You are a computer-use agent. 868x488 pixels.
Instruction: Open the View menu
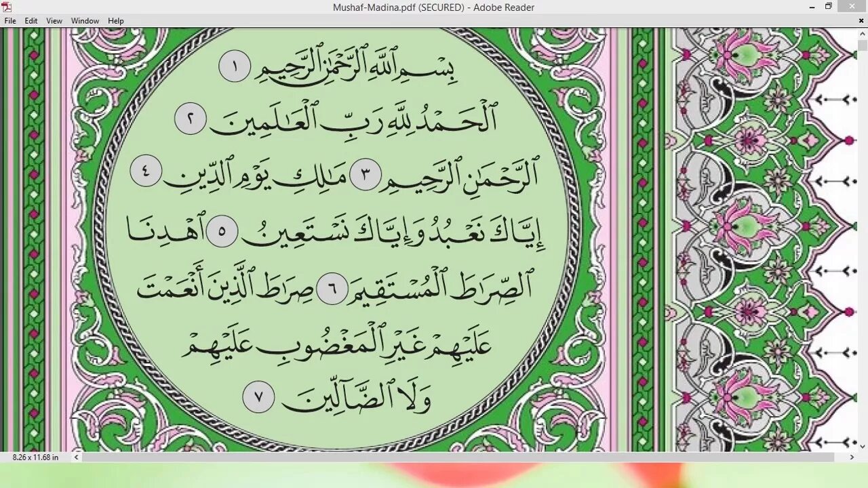[x=54, y=21]
